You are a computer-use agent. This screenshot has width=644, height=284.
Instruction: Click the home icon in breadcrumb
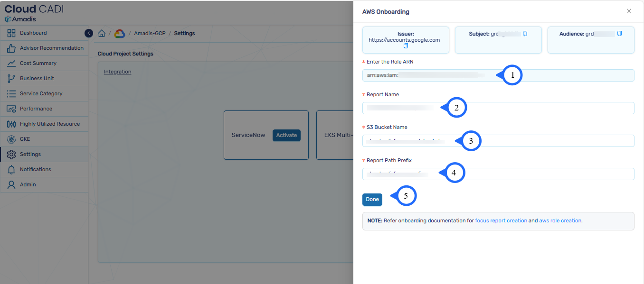[102, 34]
